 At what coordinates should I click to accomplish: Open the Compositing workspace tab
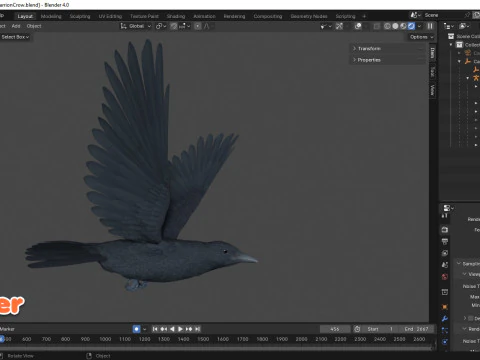[x=268, y=16]
